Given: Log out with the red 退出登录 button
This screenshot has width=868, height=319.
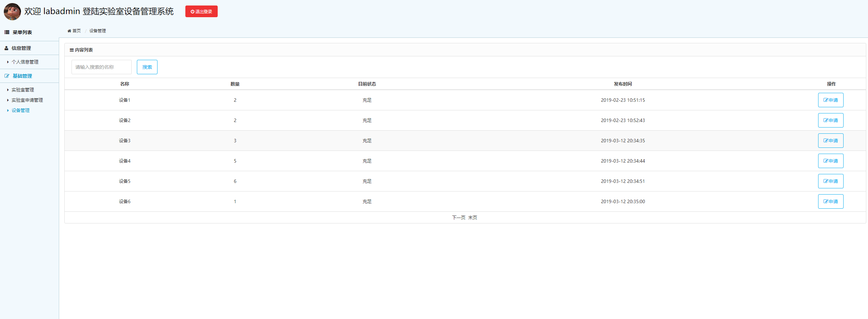Looking at the screenshot, I should pyautogui.click(x=201, y=11).
